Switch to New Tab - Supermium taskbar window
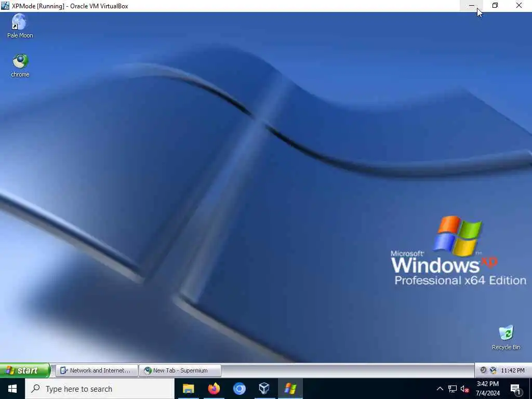532x399 pixels. 180,370
